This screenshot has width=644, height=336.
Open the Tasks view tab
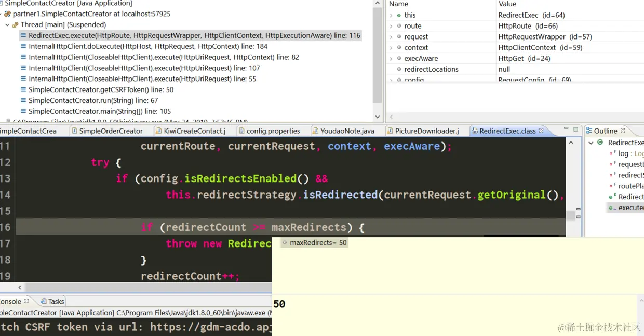(52, 301)
